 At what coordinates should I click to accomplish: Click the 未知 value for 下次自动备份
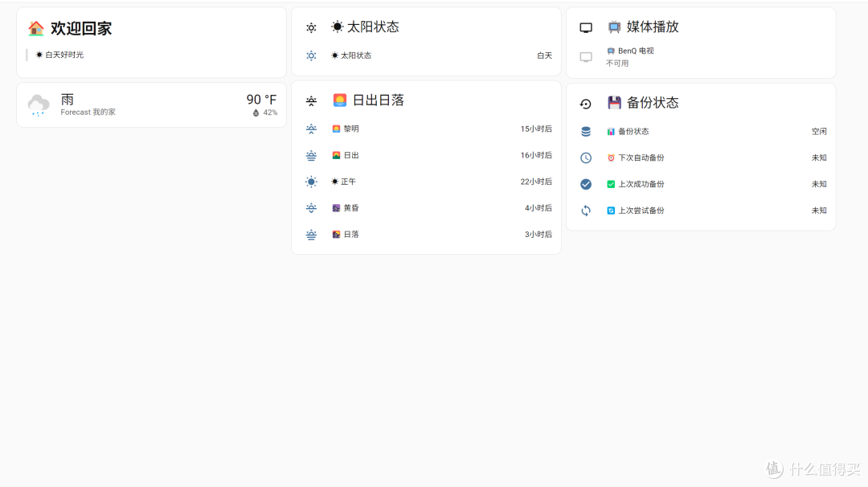coord(819,158)
